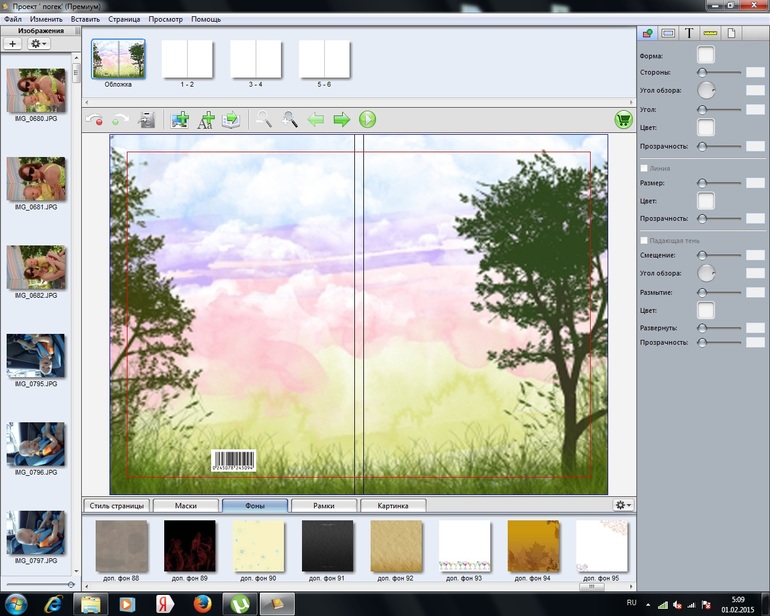The width and height of the screenshot is (770, 616).
Task: Open the gear dropdown in Изображения panel
Action: (x=39, y=44)
